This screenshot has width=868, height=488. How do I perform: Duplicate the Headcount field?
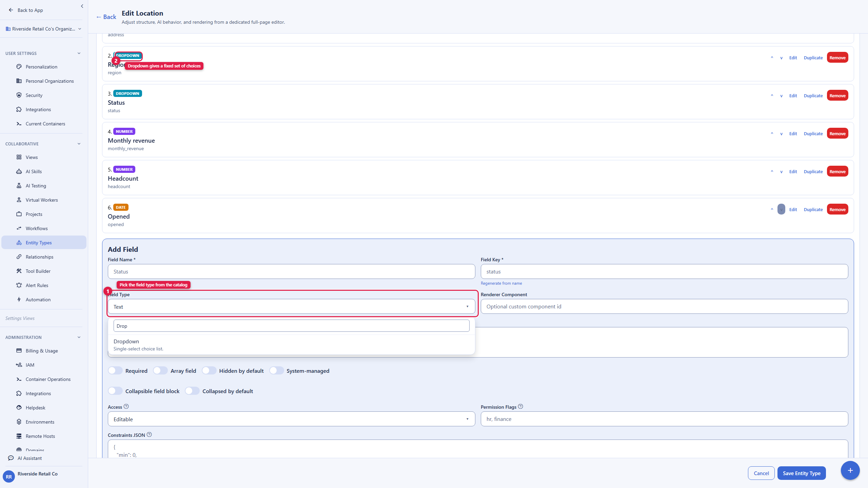click(813, 171)
